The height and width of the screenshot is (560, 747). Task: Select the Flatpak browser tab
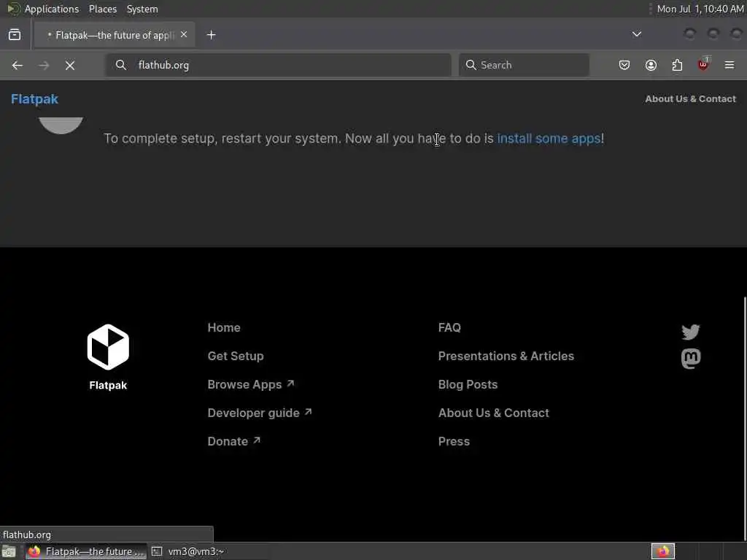click(x=115, y=35)
